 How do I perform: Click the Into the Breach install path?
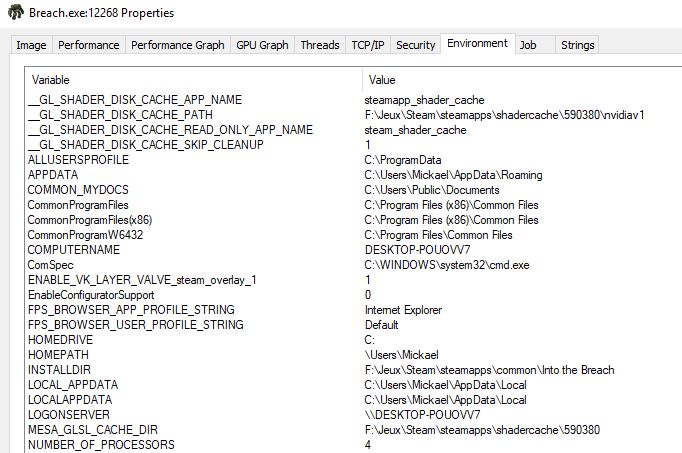(x=490, y=370)
